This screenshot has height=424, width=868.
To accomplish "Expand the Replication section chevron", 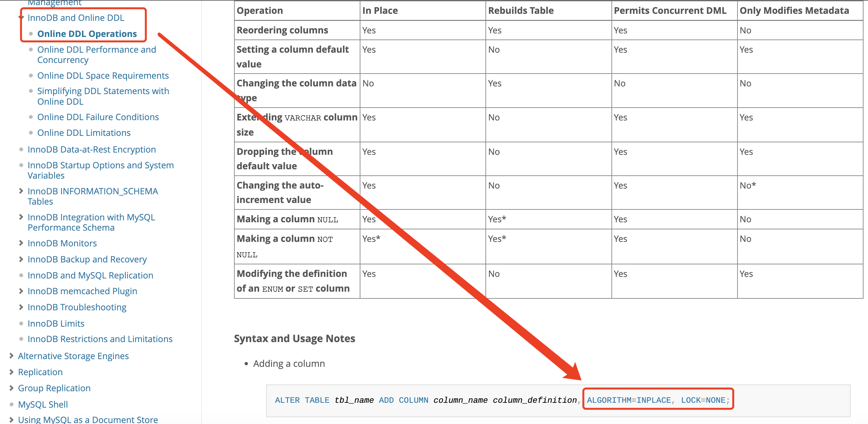I will (x=12, y=372).
